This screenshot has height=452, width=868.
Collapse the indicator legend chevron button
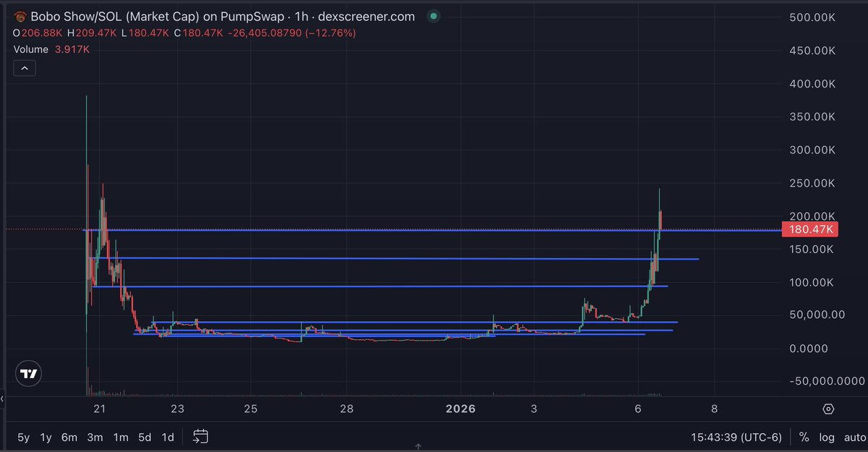(x=24, y=68)
